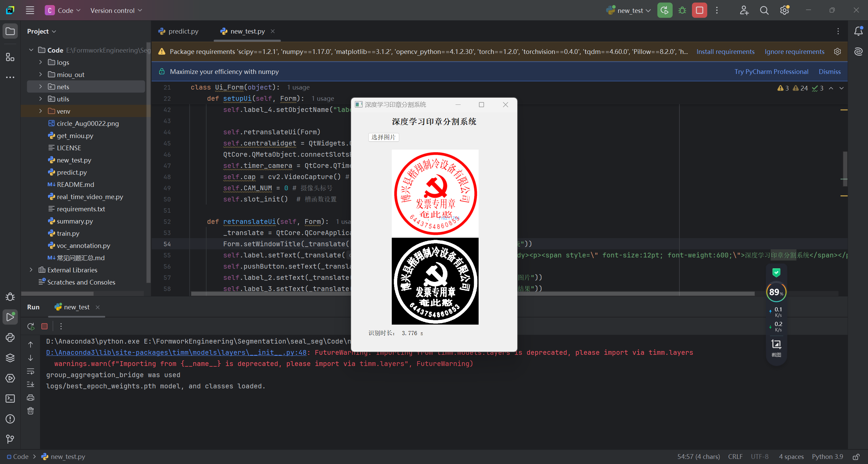This screenshot has width=868, height=464.
Task: Open the Problems tool window
Action: (x=10, y=419)
